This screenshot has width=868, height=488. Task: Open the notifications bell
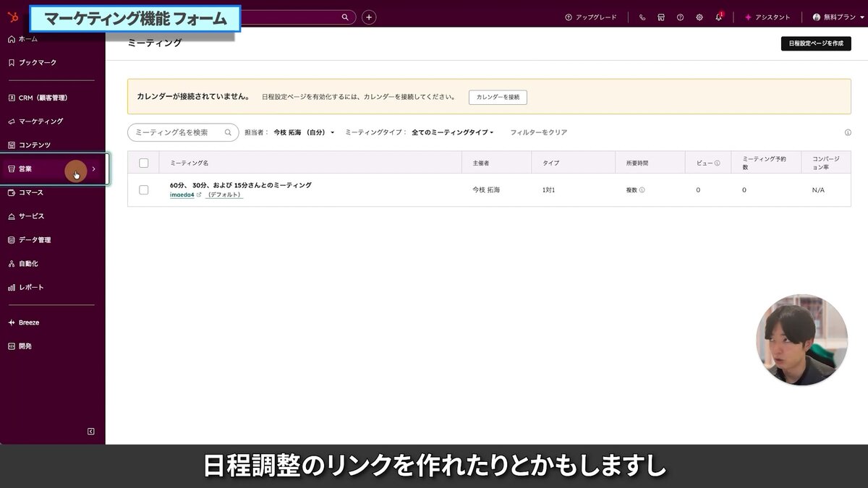718,16
